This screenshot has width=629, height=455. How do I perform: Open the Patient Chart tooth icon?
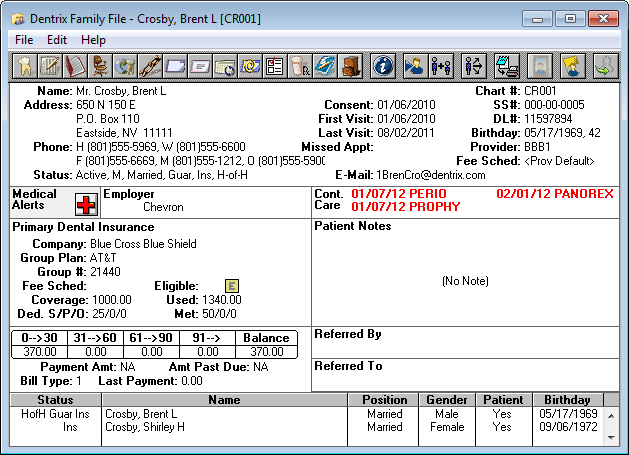click(x=25, y=66)
